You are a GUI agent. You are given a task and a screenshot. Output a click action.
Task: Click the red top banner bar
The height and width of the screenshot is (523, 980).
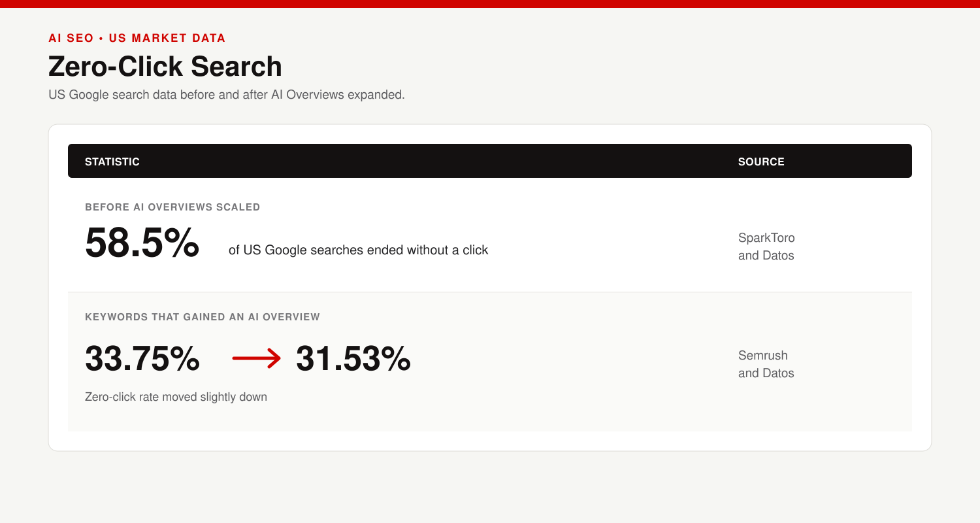coord(490,4)
